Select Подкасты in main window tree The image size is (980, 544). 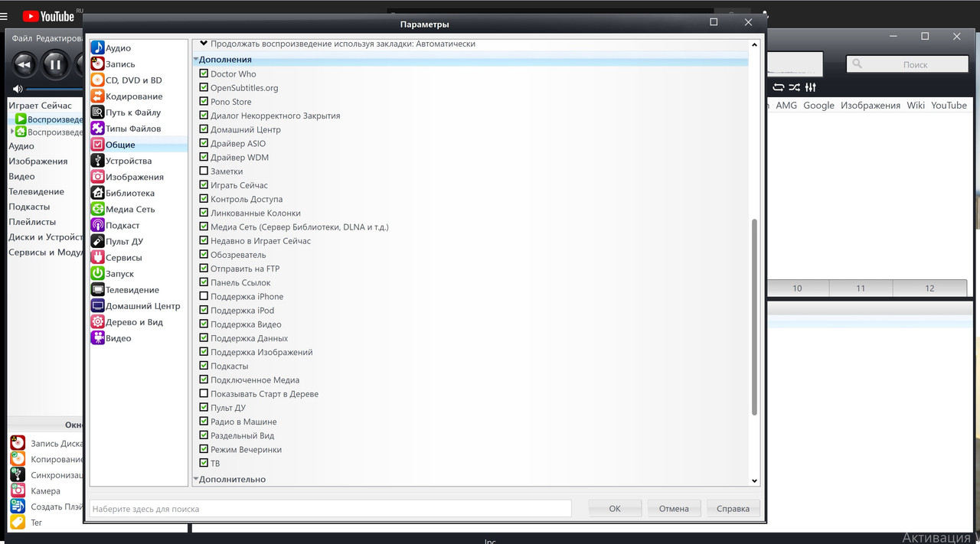tap(29, 207)
